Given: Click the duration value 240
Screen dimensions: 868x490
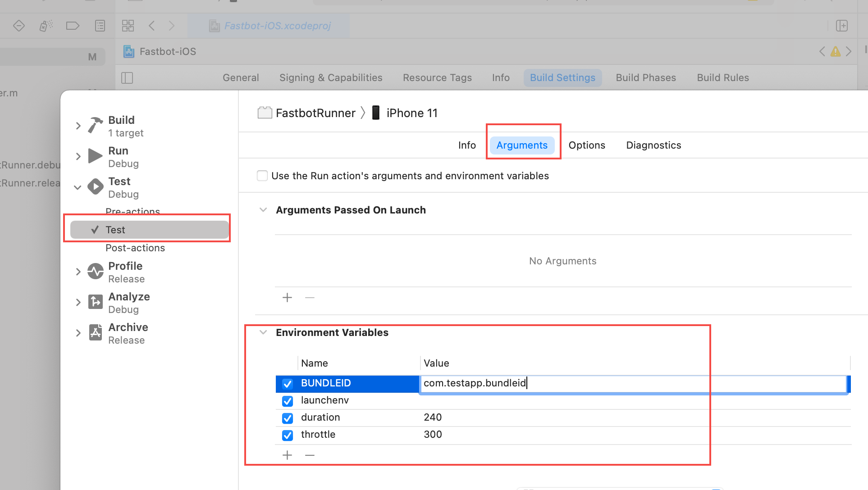Looking at the screenshot, I should (433, 417).
